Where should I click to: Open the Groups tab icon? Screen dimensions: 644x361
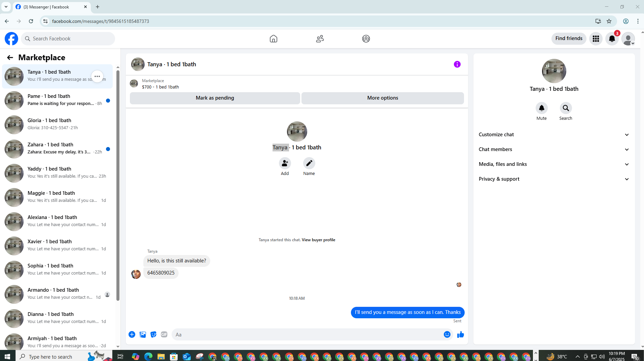click(x=366, y=39)
